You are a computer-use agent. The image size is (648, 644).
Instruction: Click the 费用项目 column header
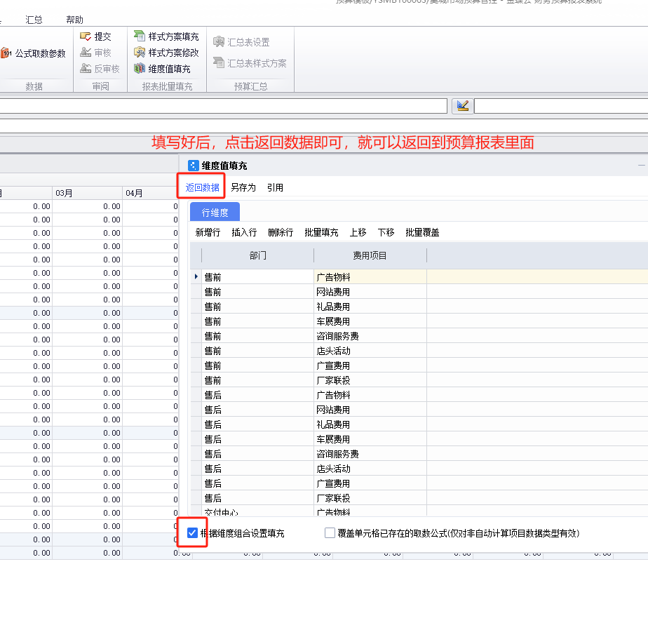(x=370, y=255)
